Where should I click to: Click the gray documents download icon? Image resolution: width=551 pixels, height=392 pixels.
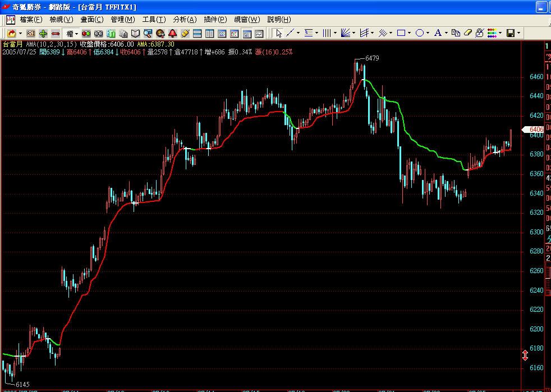point(123,34)
